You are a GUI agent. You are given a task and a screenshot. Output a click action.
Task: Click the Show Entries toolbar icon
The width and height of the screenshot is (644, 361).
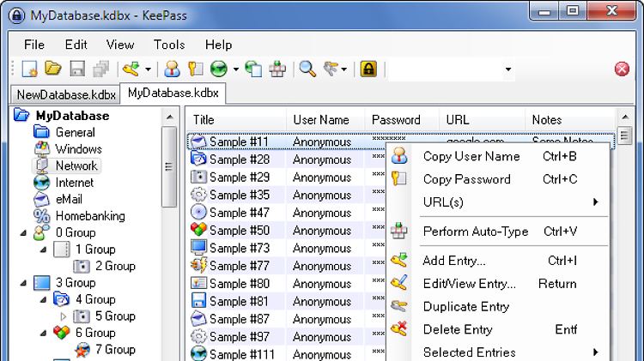tap(331, 69)
